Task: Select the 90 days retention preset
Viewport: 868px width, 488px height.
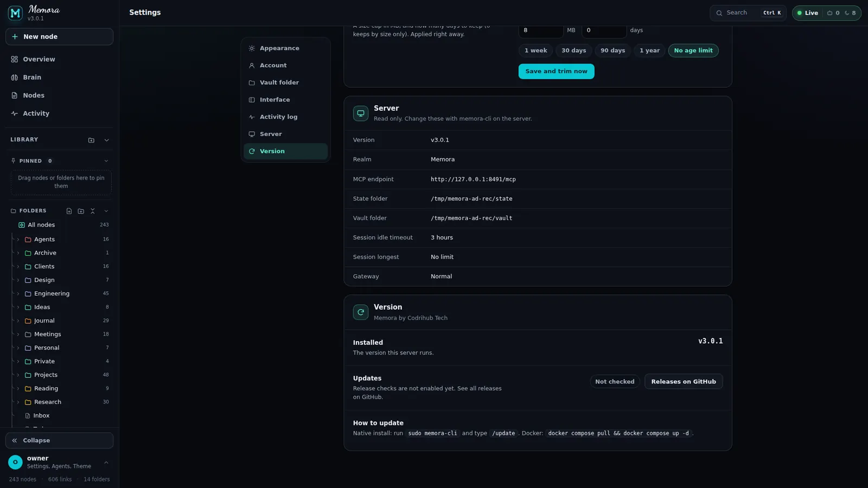Action: tap(612, 50)
